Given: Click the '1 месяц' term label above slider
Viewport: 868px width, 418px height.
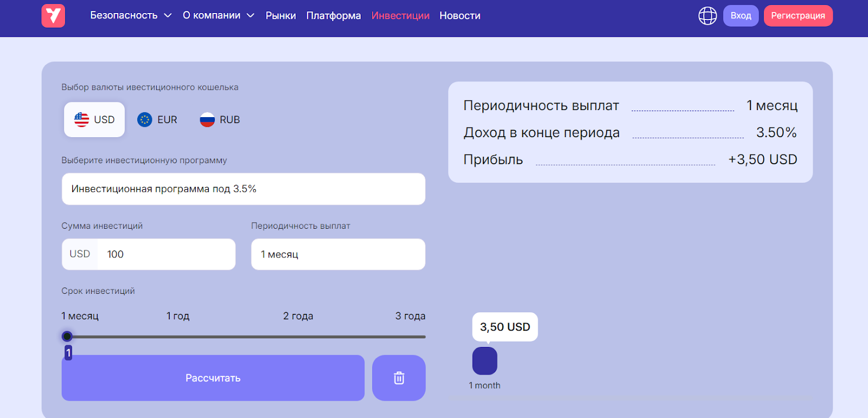Looking at the screenshot, I should click(80, 316).
